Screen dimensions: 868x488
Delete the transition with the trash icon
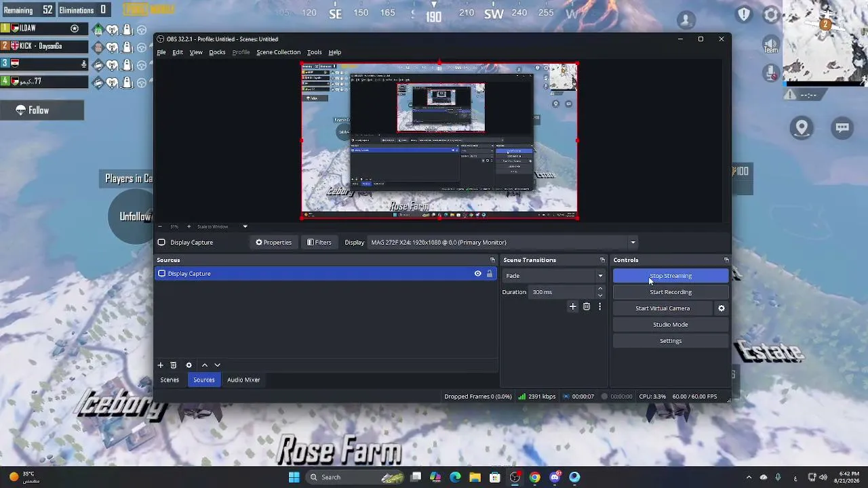tap(587, 306)
